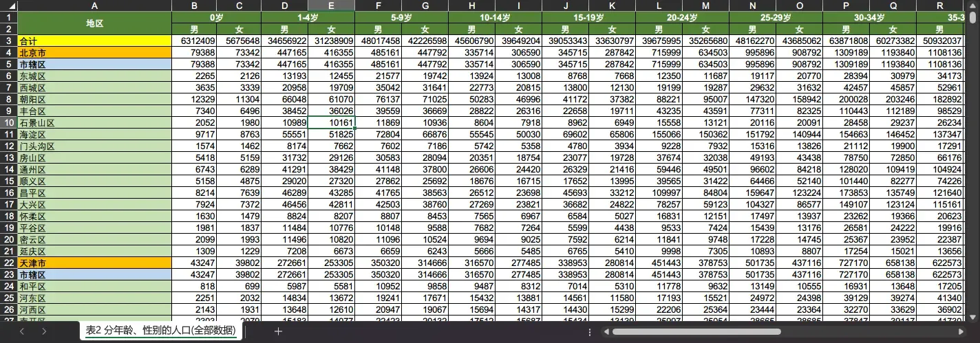Viewport: 980px width, 343px height.
Task: Click the 海淀区 row label
Action: [94, 134]
